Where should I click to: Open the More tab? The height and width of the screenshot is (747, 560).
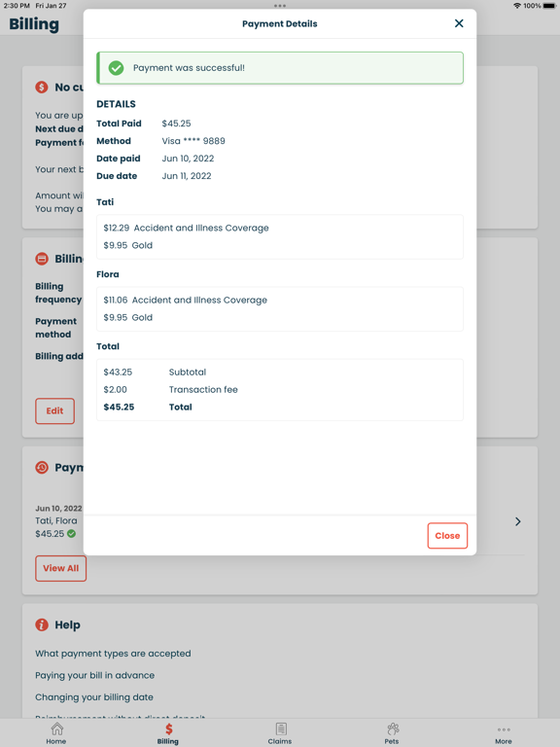[x=504, y=735]
